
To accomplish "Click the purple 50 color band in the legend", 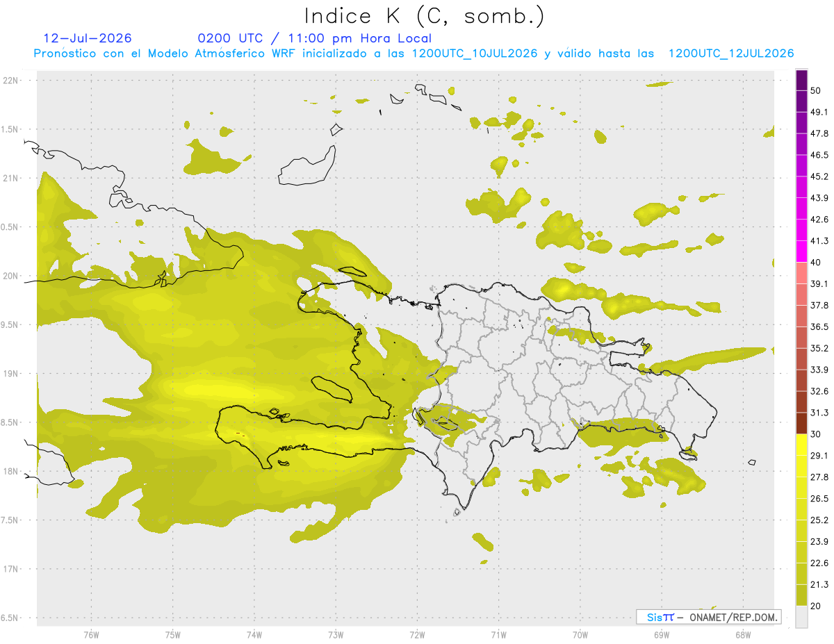I will coord(801,81).
